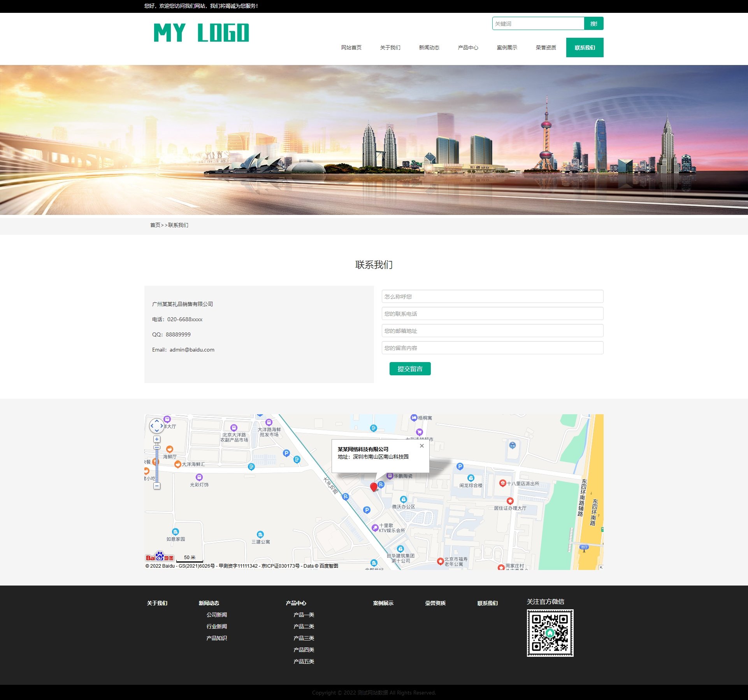
Task: Focus the 关键词 search input field
Action: pos(538,23)
